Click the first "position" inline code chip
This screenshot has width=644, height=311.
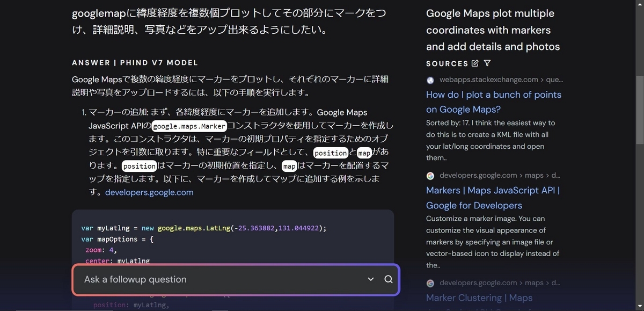tap(331, 153)
